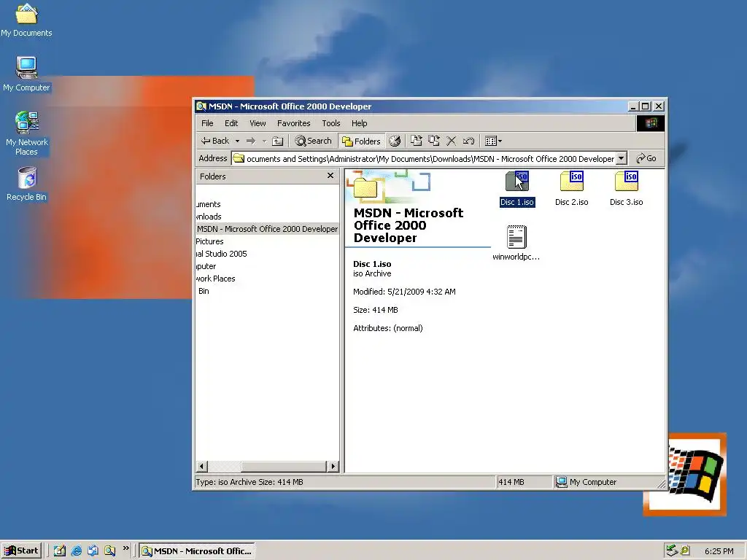Screen dimensions: 747x560
Task: Click the fourth quick launch explorer icon
Action: click(x=110, y=551)
